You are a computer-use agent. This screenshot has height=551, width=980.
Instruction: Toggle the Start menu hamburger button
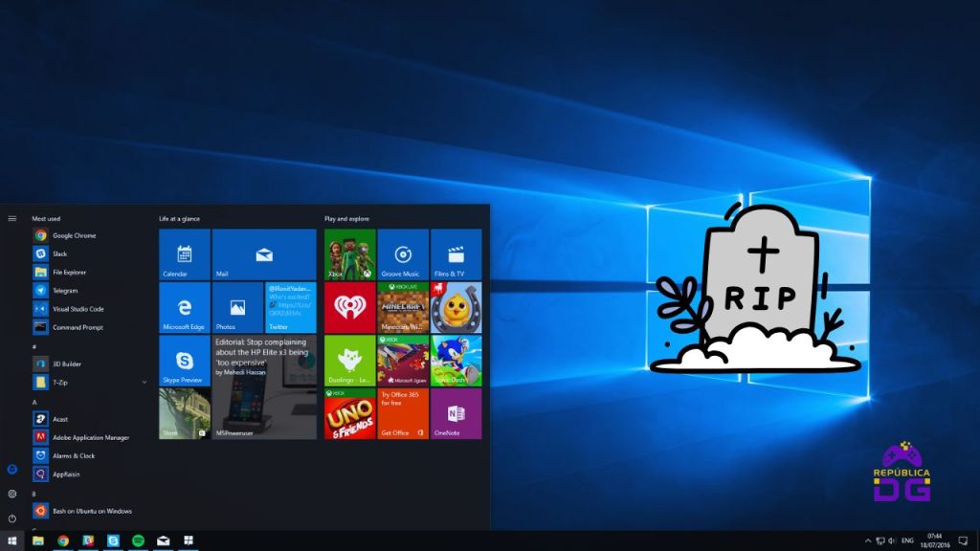coord(12,218)
